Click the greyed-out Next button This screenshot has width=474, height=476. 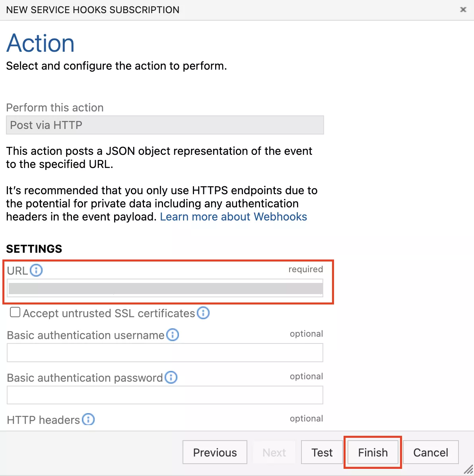tap(274, 453)
